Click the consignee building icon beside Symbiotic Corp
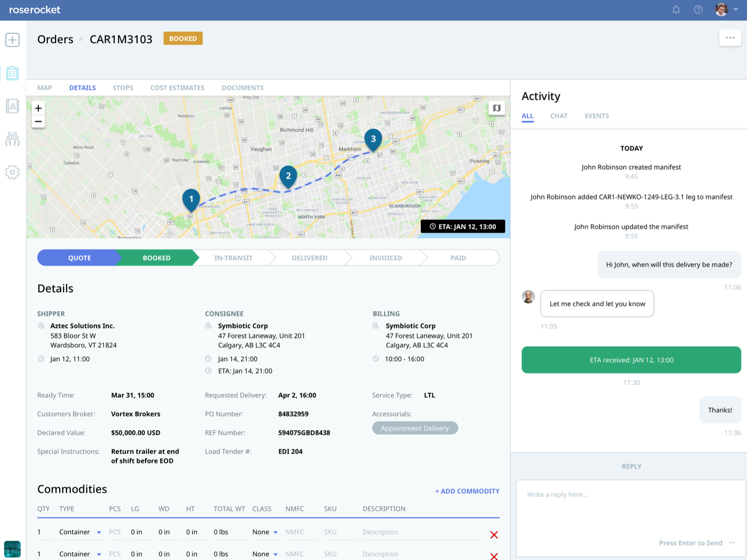This screenshot has width=747, height=560. (x=208, y=326)
